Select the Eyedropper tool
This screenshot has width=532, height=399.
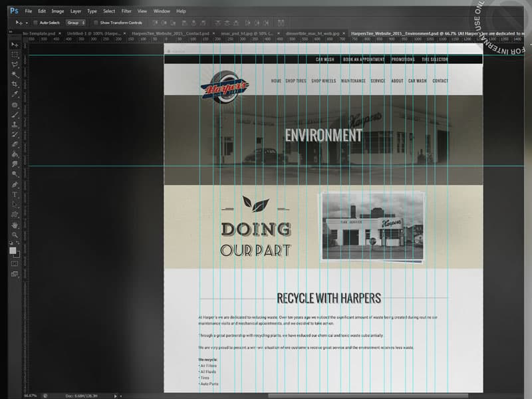pyautogui.click(x=15, y=94)
